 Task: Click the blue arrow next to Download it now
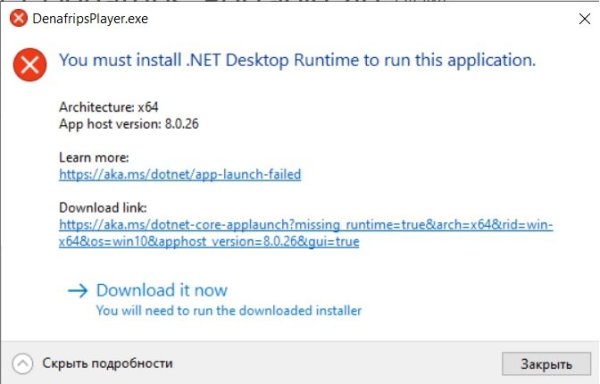[78, 291]
